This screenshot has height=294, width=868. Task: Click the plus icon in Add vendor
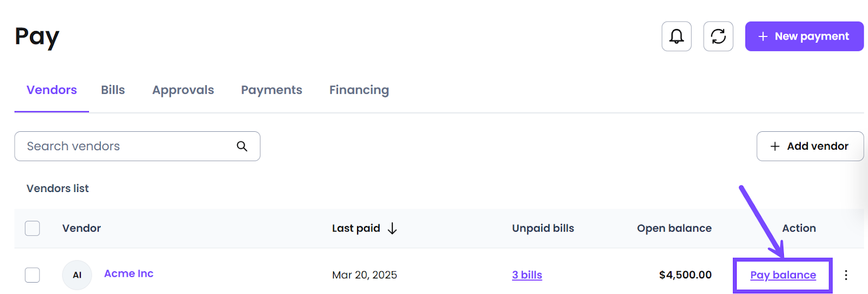click(775, 146)
